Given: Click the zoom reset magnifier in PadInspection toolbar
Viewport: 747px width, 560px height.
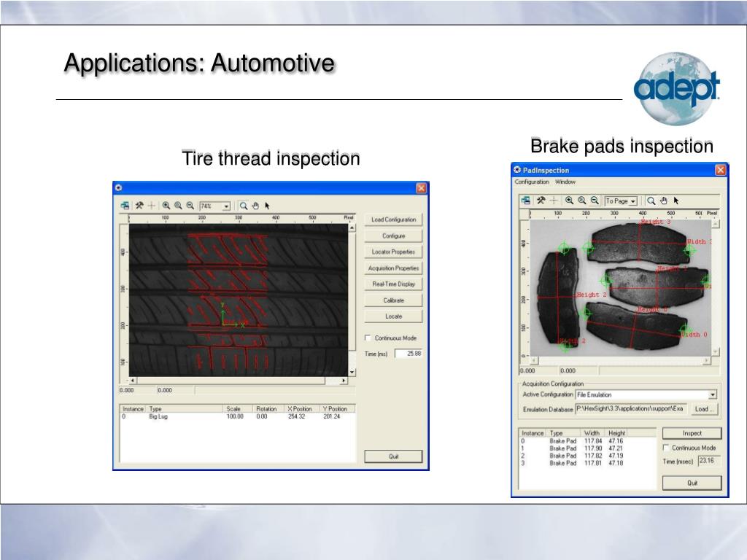Looking at the screenshot, I should click(581, 201).
